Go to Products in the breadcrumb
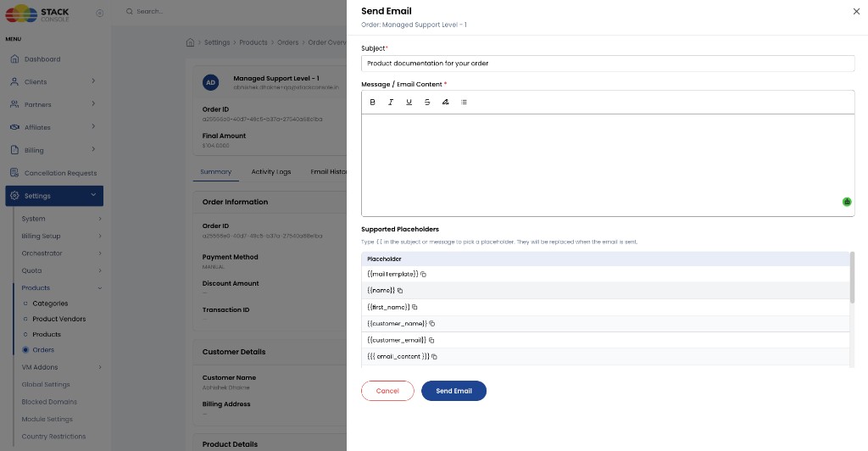Viewport: 868px width, 451px height. [x=253, y=42]
